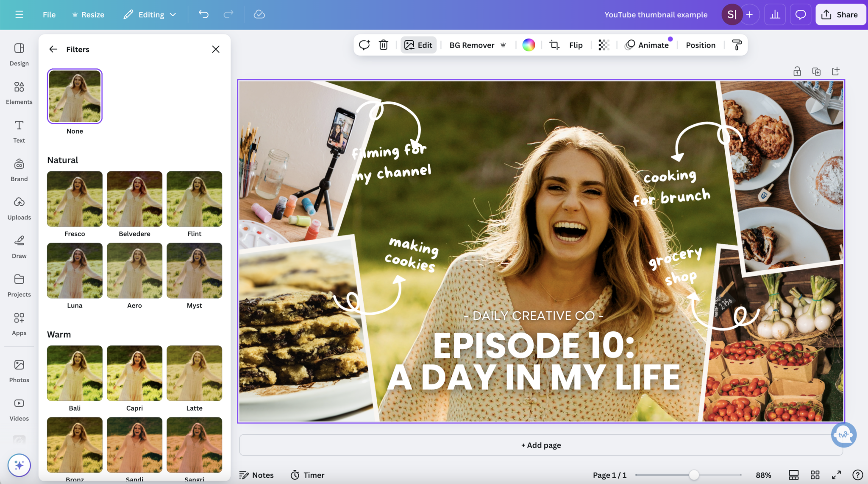Viewport: 868px width, 484px height.
Task: Click the redo arrow
Action: tap(228, 14)
